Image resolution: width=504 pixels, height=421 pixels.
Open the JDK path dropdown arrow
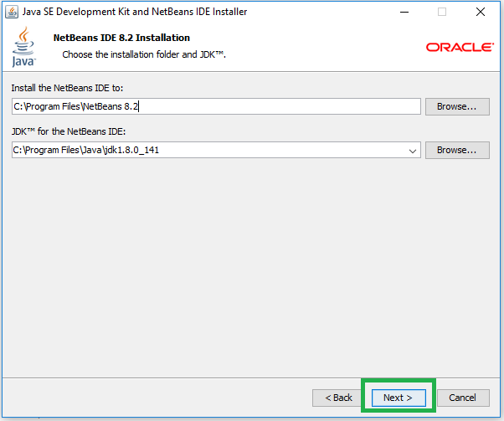[x=413, y=151]
